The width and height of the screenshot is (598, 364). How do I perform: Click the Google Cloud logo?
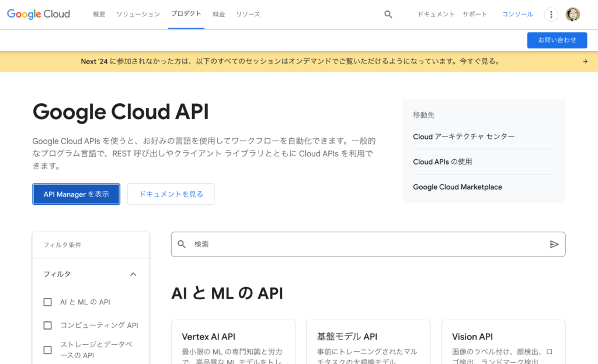[39, 14]
